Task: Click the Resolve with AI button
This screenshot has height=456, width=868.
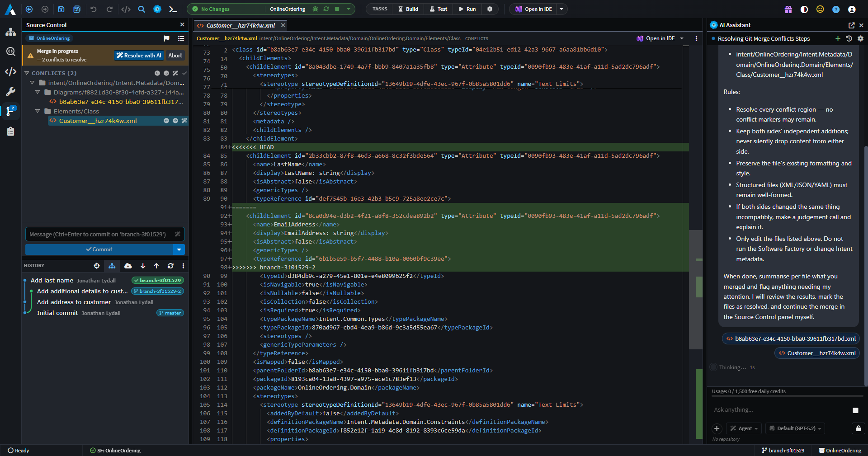Action: [x=139, y=56]
